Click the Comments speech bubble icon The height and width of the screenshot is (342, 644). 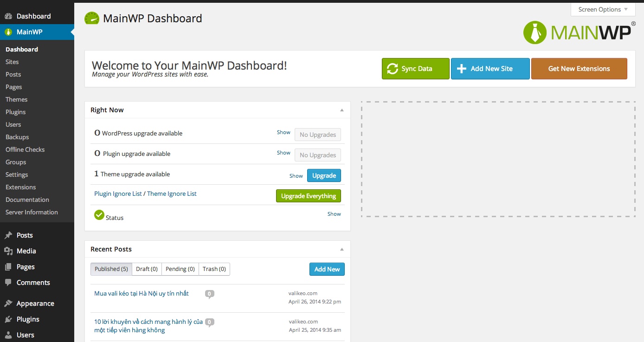(8, 283)
